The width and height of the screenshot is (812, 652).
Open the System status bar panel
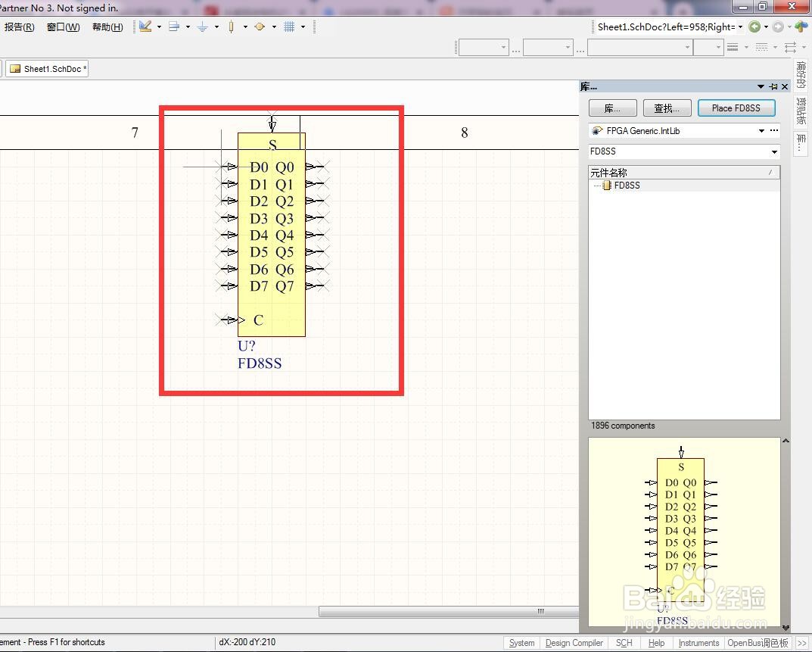tap(521, 643)
